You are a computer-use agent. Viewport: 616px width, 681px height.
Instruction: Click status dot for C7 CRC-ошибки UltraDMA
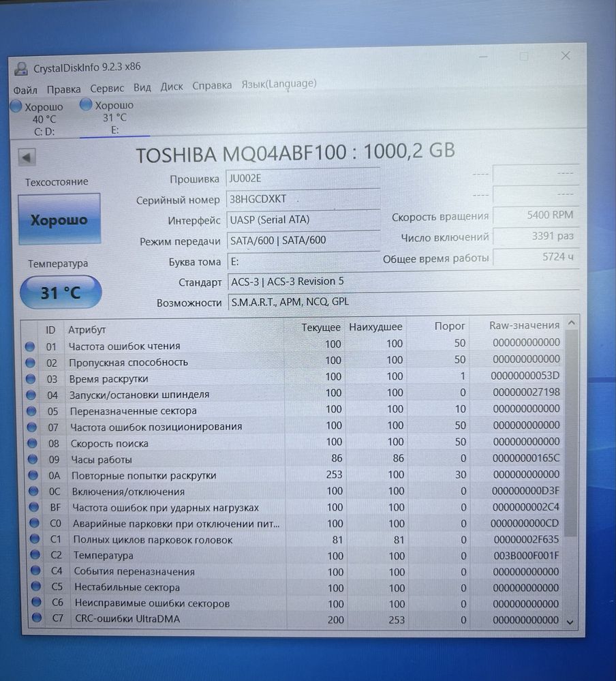pyautogui.click(x=37, y=618)
